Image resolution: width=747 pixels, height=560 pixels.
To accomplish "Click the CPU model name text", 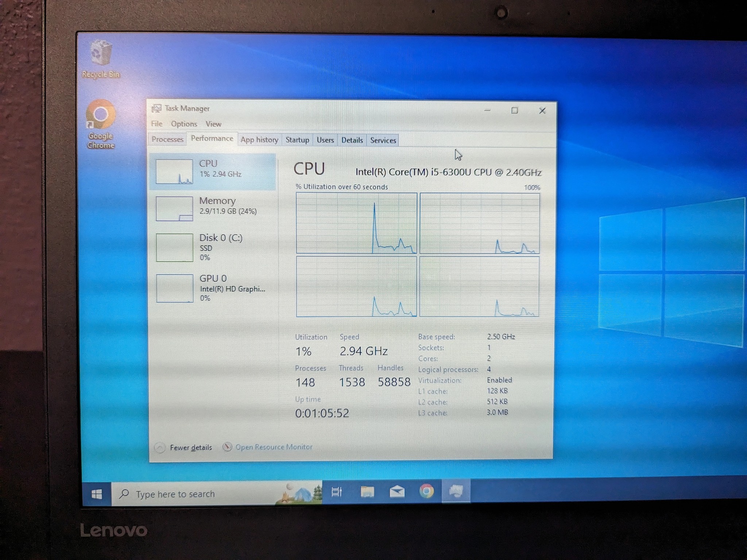I will 449,172.
